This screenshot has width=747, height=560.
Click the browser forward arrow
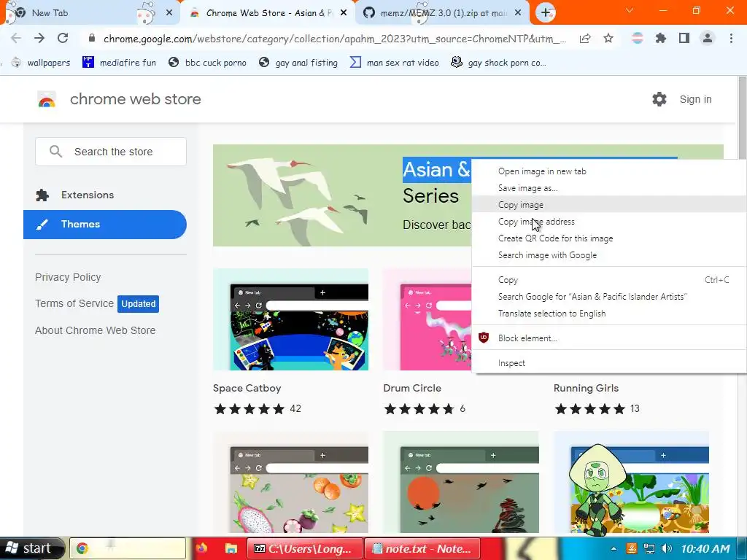39,39
